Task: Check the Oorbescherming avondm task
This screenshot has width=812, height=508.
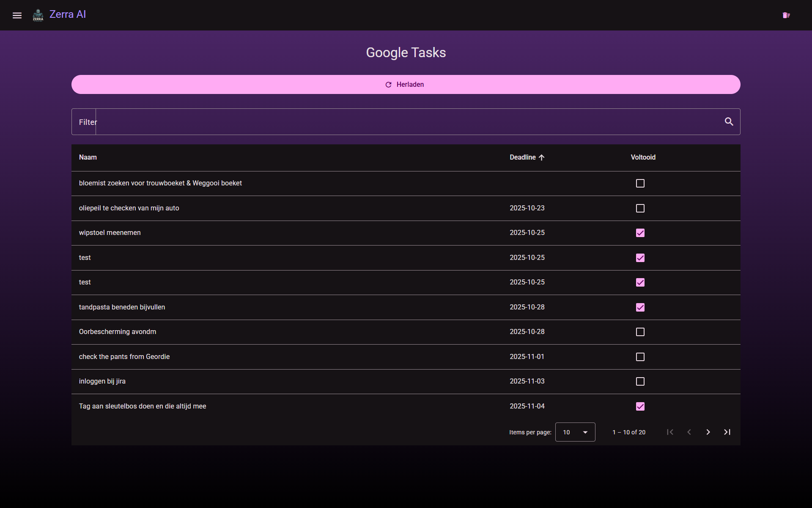Action: (640, 332)
